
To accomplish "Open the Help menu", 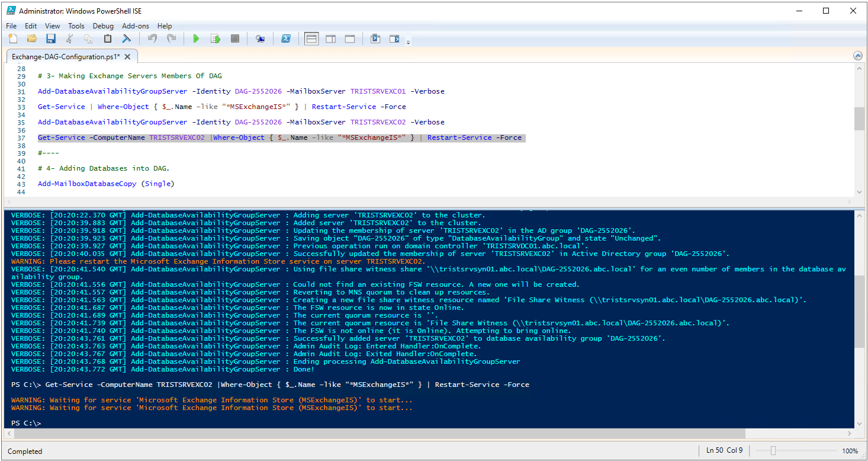I will point(165,26).
